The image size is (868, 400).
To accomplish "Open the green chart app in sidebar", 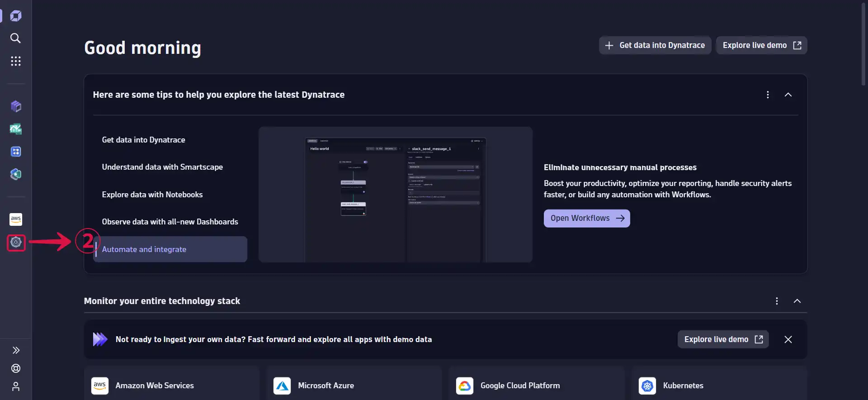I will click(x=16, y=129).
